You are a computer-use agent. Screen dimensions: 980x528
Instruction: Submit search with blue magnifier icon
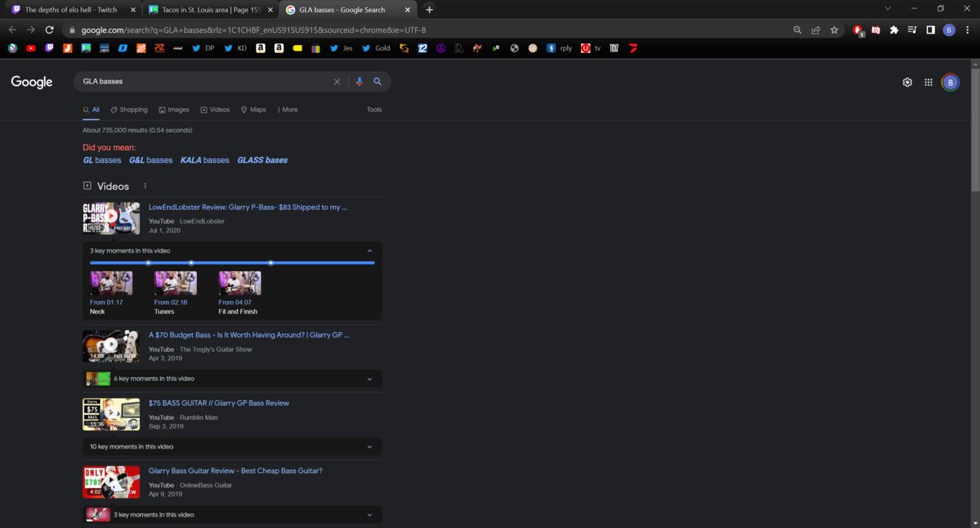click(x=377, y=82)
